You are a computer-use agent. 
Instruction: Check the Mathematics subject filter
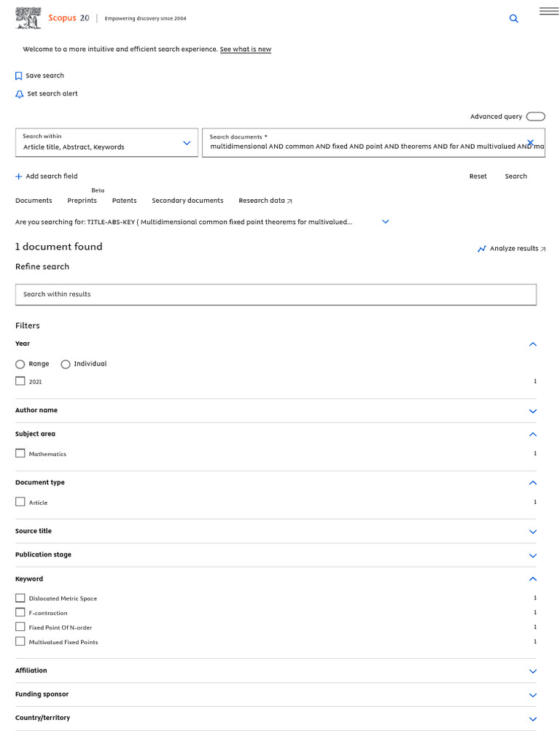[20, 453]
